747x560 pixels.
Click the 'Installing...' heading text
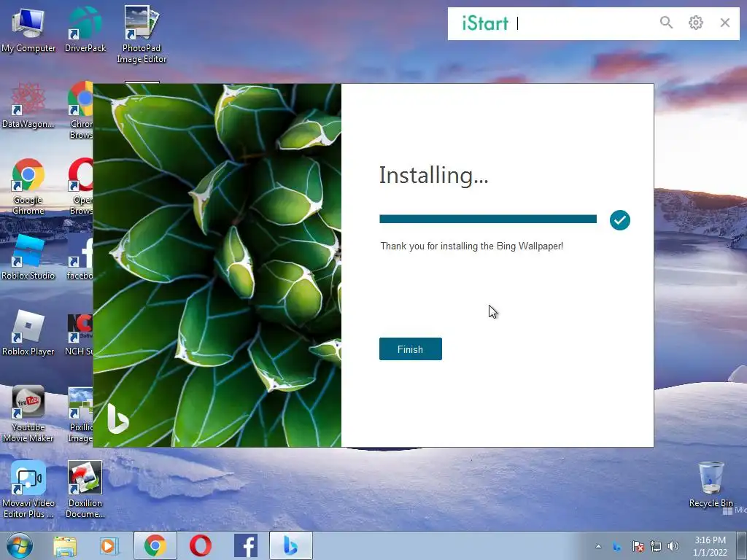tap(433, 175)
